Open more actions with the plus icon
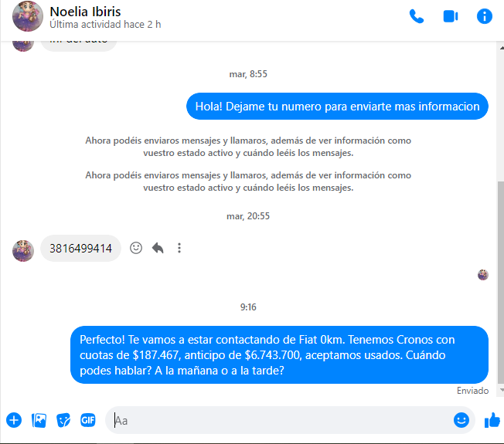 14,420
